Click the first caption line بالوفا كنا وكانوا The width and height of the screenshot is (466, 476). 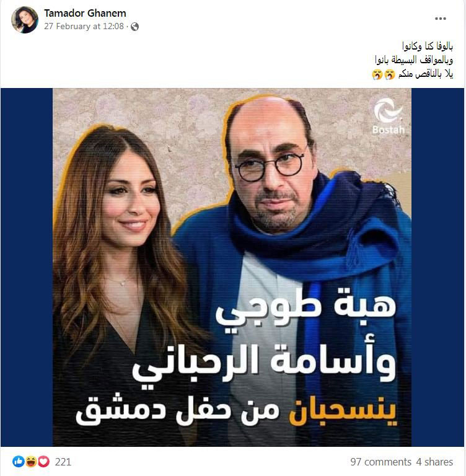[428, 46]
